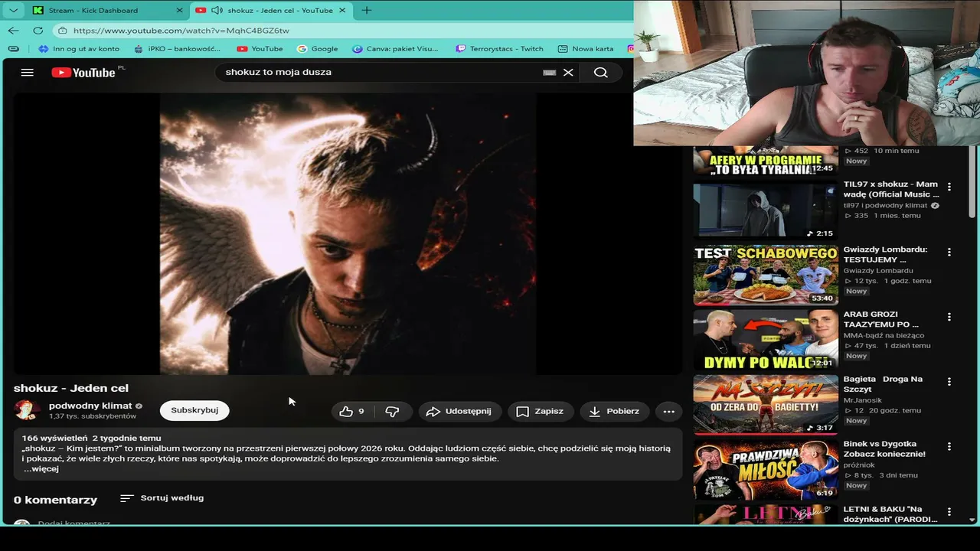Open the LETNI & BAKU video thumbnail
The height and width of the screenshot is (551, 980).
point(766,514)
